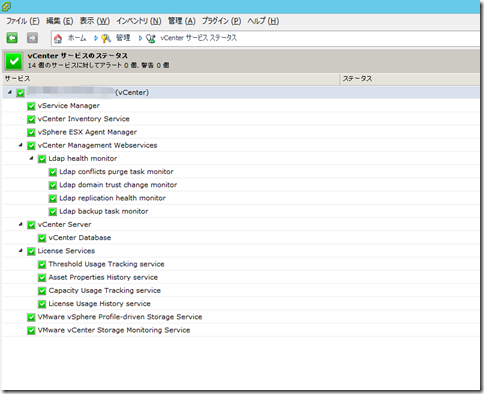Screen dimensions: 484x394
Task: Select the vCenter Server row
Action: point(241,225)
